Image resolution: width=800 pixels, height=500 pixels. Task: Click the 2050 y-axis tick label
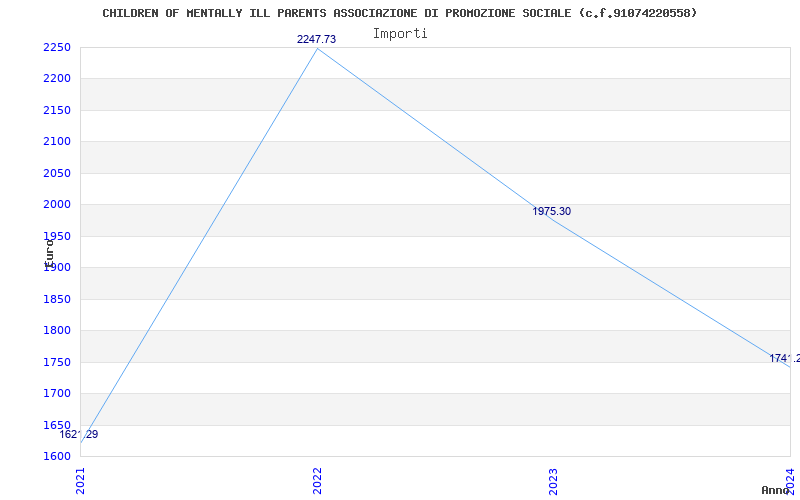(57, 173)
